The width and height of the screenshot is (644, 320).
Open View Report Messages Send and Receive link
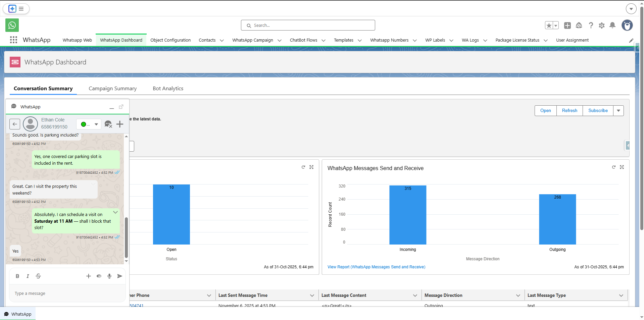tap(376, 267)
